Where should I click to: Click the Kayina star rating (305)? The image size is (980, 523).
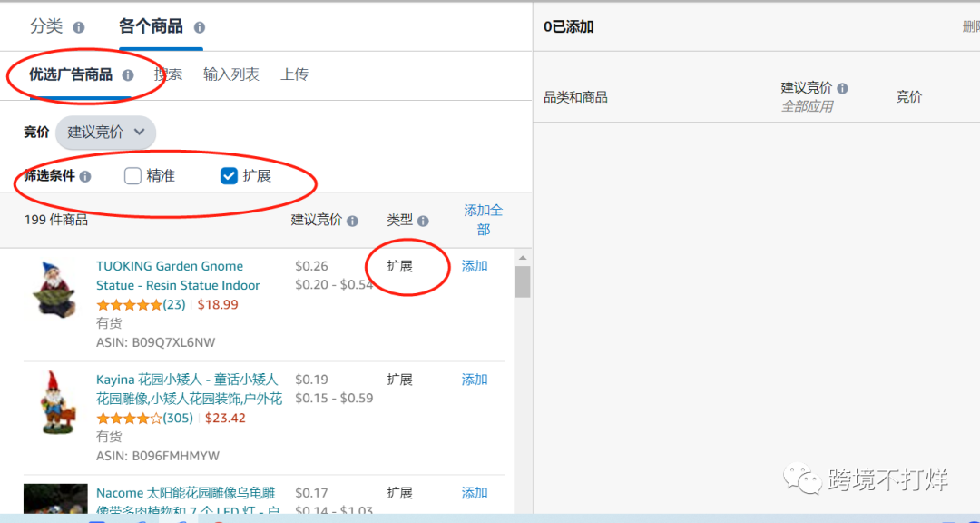point(144,419)
